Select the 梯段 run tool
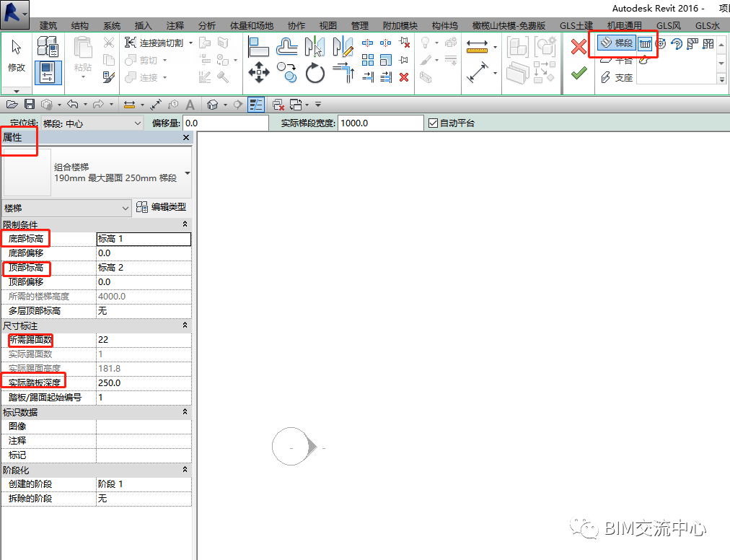 pos(617,43)
